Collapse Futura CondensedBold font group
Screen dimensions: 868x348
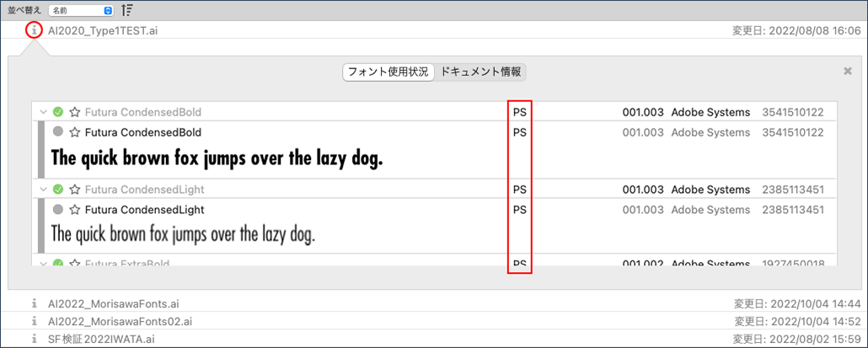(43, 112)
